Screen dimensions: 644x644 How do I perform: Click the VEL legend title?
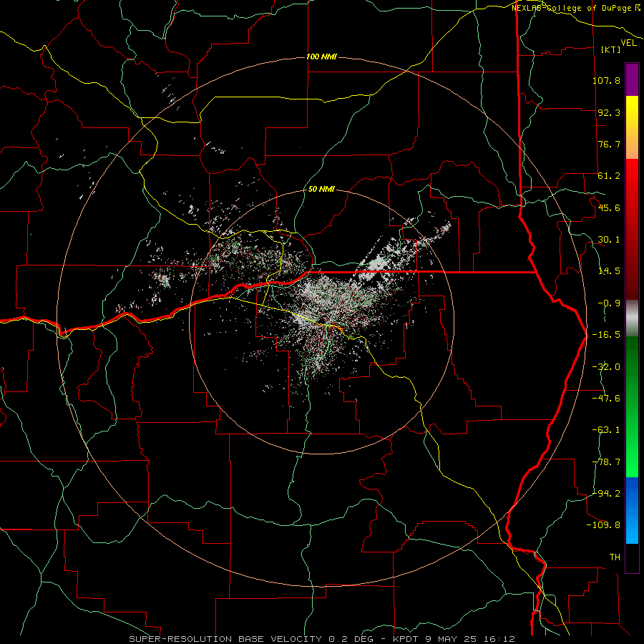[628, 43]
